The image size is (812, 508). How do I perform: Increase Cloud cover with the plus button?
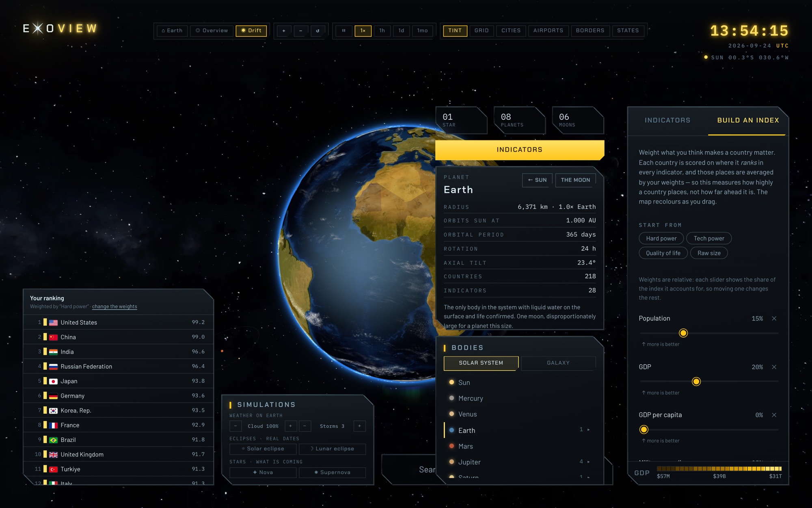point(290,426)
